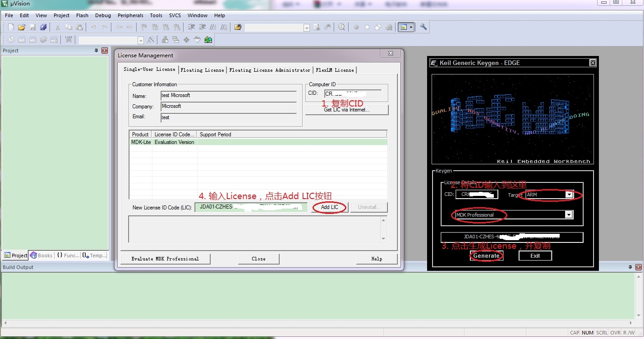Open a file with the folder icon
644x339 pixels.
click(21, 28)
